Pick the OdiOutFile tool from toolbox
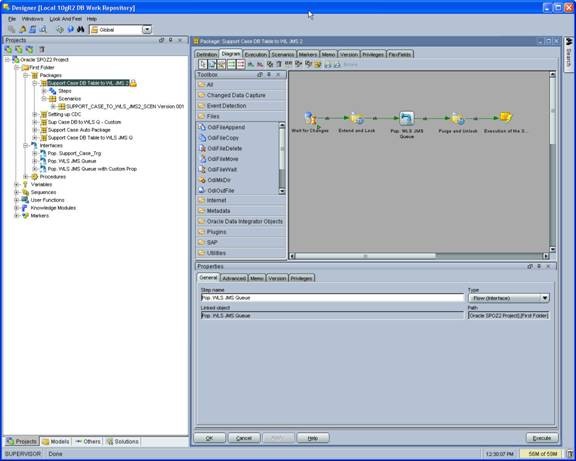 pos(221,191)
